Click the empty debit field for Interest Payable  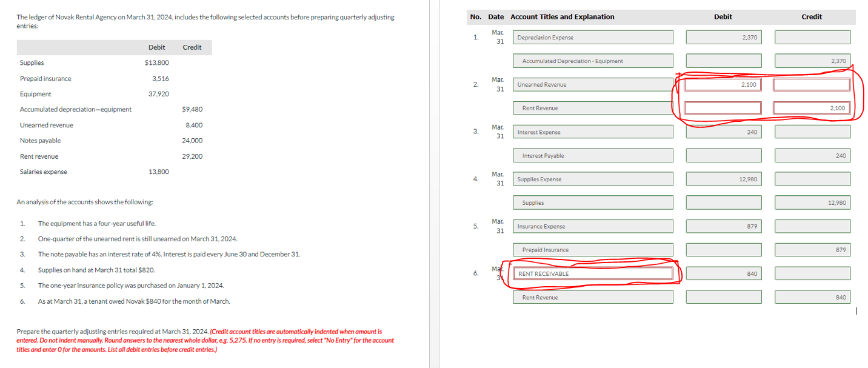click(724, 156)
